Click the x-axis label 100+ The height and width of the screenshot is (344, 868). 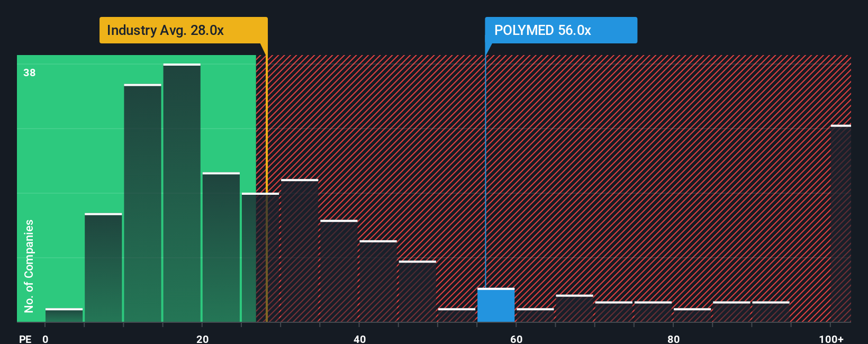point(831,339)
